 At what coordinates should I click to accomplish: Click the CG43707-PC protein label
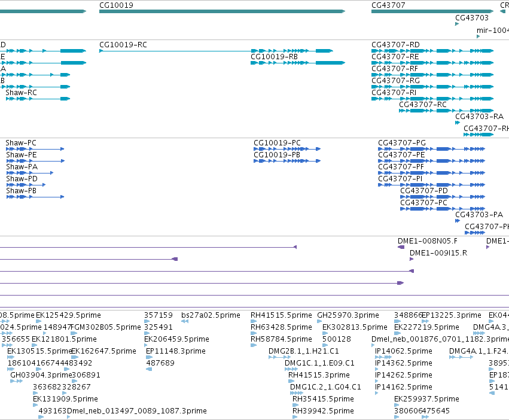click(423, 203)
